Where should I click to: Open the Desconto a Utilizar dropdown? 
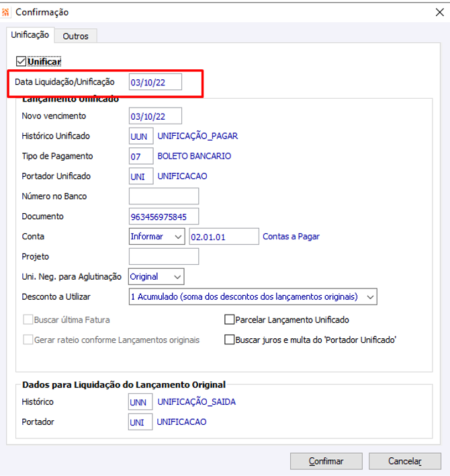point(253,296)
